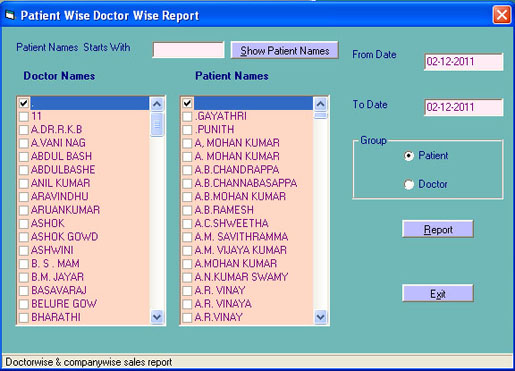
Task: Click the Exit button
Action: tap(438, 293)
